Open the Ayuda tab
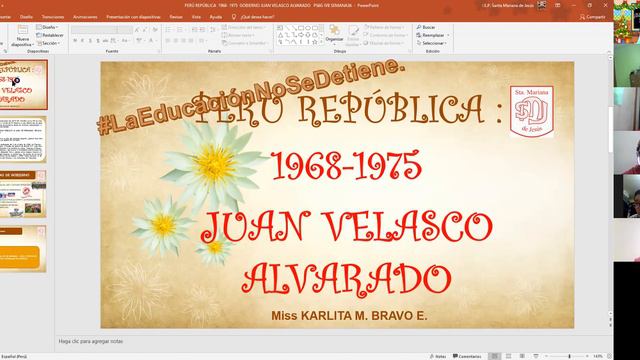Image resolution: width=640 pixels, height=360 pixels. pos(216,17)
